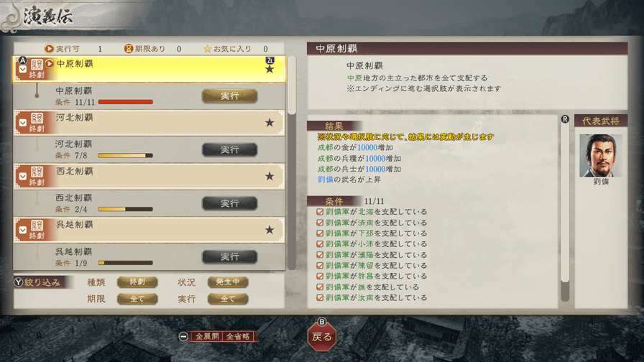Toggle the favorite star for 呉越制覇

[270, 230]
